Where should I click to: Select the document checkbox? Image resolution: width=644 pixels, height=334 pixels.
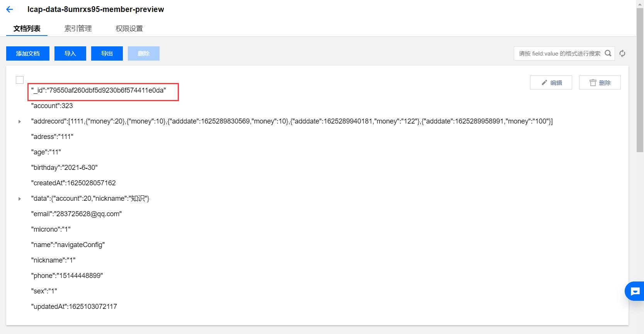(20, 80)
